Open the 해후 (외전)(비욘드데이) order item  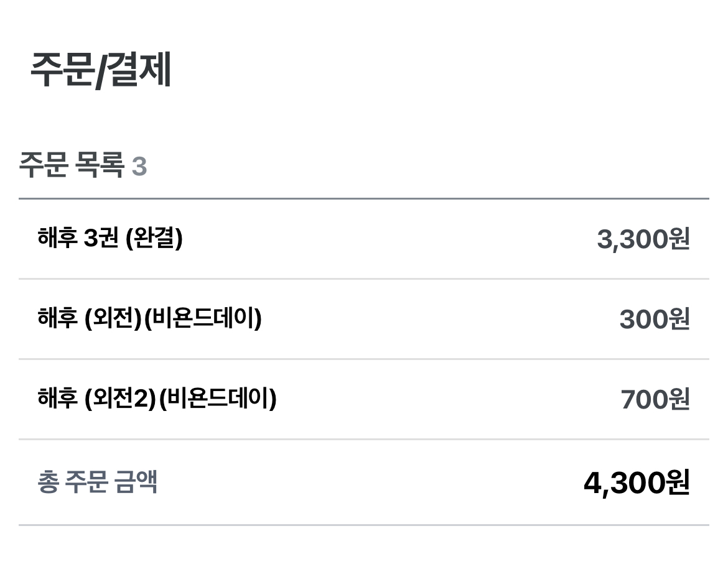[x=149, y=319]
